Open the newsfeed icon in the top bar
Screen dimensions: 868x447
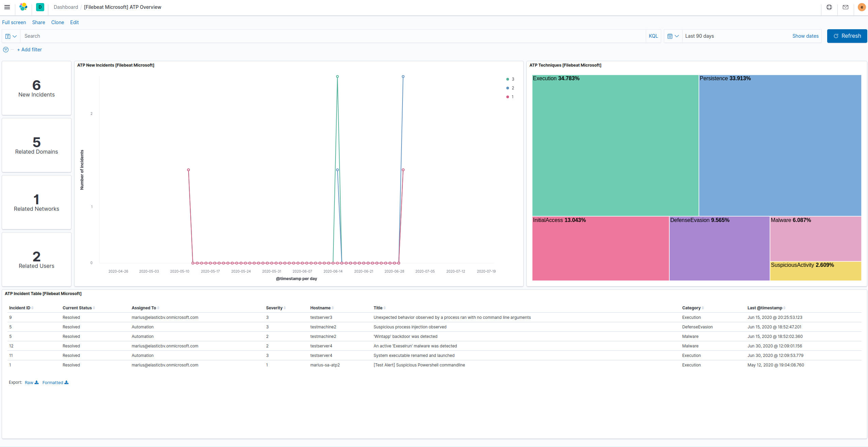coord(845,7)
